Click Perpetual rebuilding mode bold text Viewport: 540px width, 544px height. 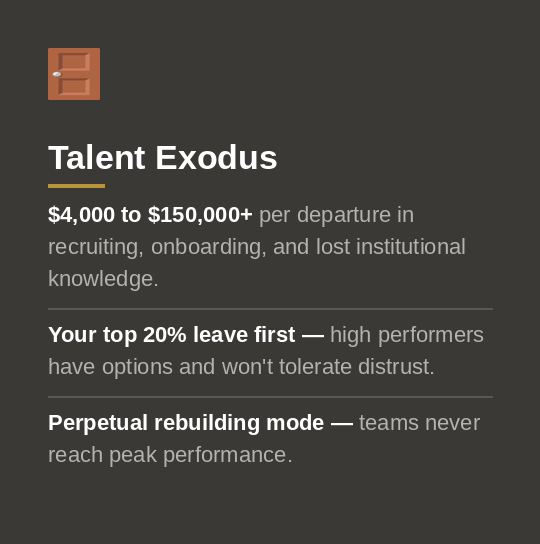pos(186,423)
